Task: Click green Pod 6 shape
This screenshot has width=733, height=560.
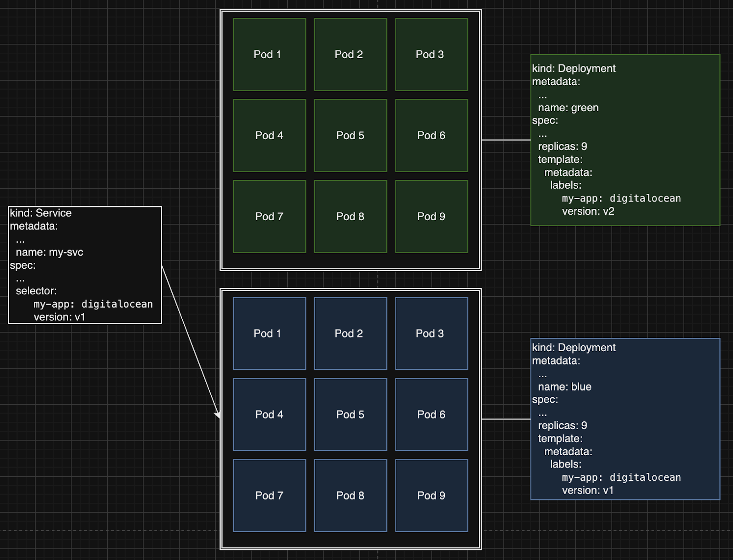Action: (432, 136)
